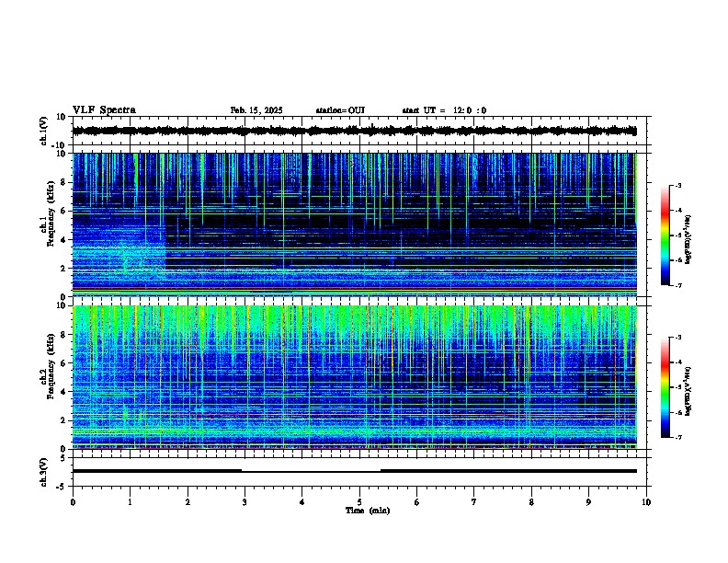Click the ch.1(V) waveform axis label

tap(44, 131)
